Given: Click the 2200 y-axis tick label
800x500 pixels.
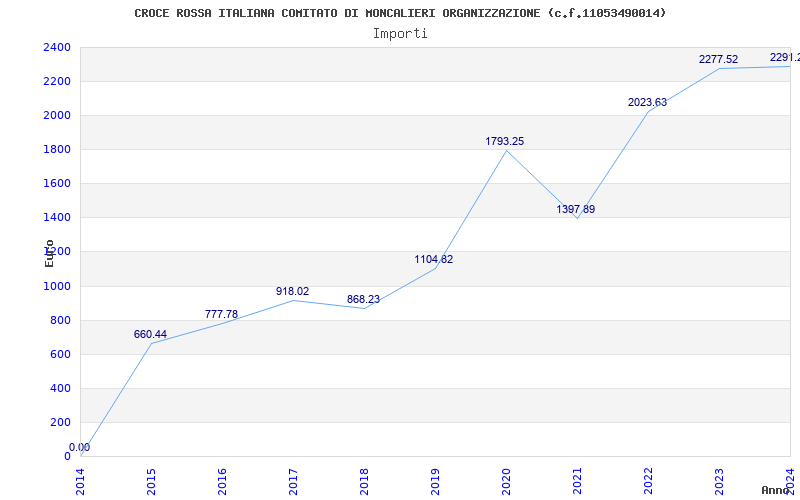Looking at the screenshot, I should [x=57, y=82].
